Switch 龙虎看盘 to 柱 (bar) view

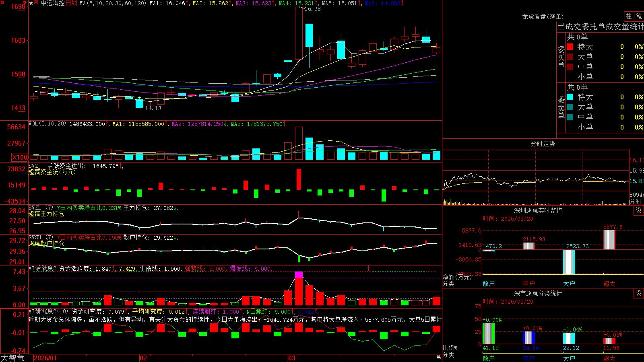629,16
